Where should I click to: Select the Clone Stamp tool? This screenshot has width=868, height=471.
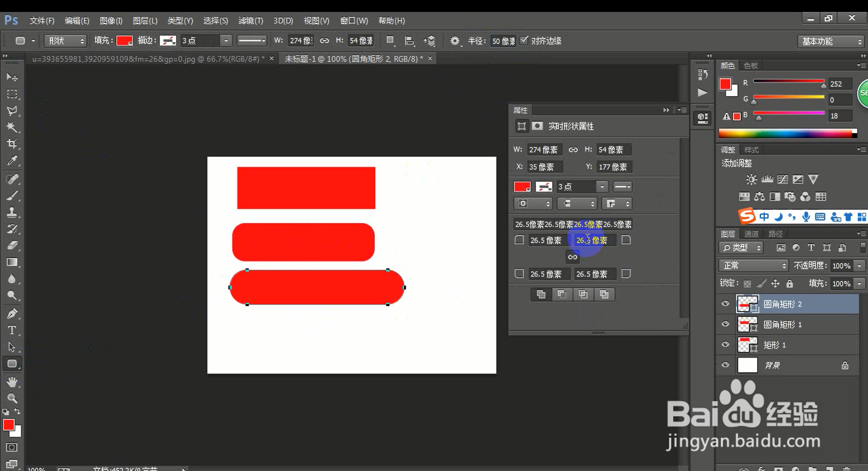12,212
